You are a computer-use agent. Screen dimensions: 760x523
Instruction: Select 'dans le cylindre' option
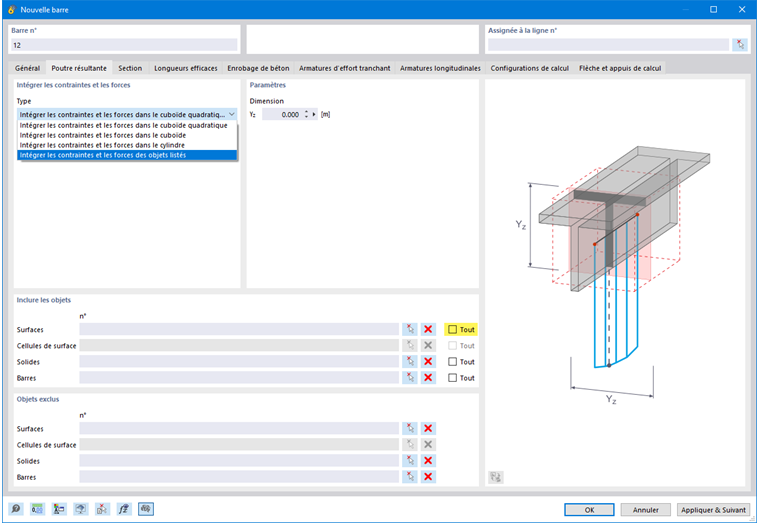pos(127,145)
